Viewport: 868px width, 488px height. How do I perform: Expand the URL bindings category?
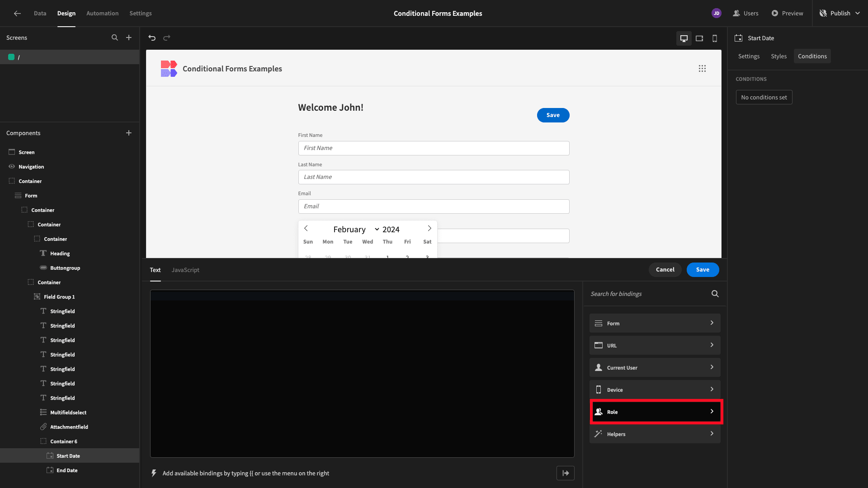pyautogui.click(x=655, y=345)
